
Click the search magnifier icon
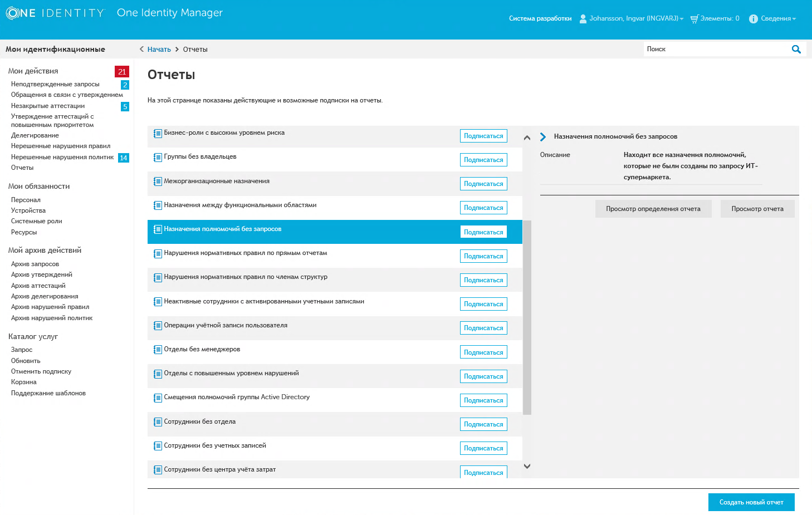click(x=796, y=49)
